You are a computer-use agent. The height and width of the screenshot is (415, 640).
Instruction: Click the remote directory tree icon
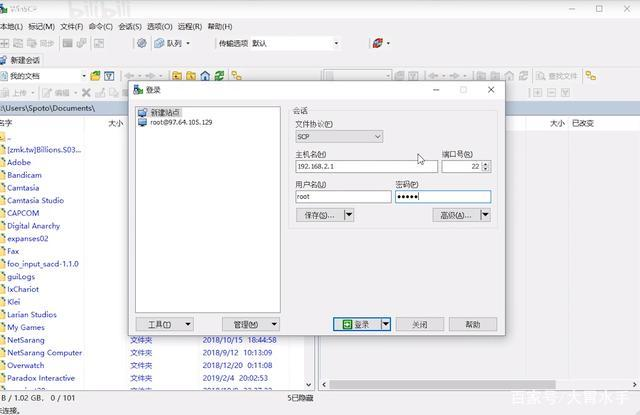pyautogui.click(x=591, y=76)
